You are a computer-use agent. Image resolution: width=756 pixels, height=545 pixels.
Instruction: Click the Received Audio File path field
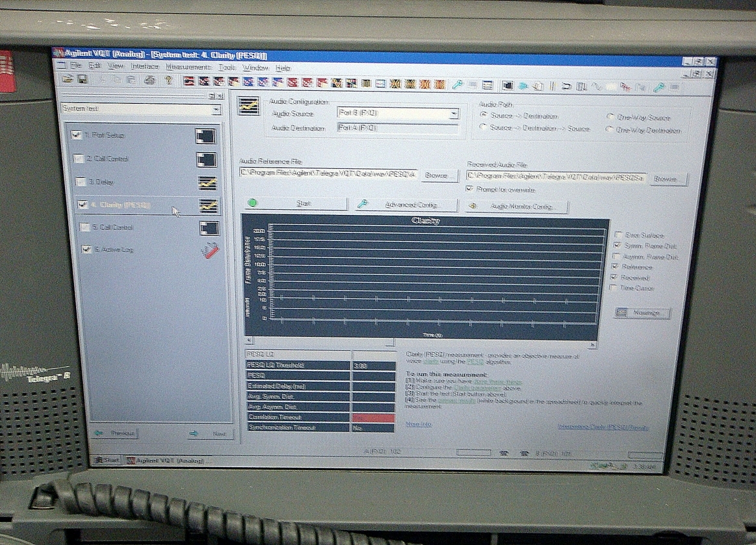click(x=556, y=177)
